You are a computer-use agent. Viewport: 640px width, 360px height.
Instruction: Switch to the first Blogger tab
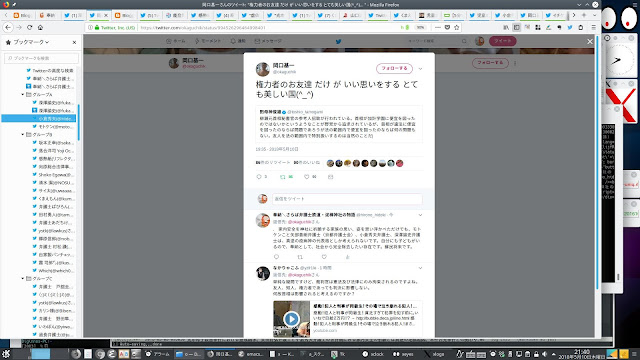(x=22, y=15)
